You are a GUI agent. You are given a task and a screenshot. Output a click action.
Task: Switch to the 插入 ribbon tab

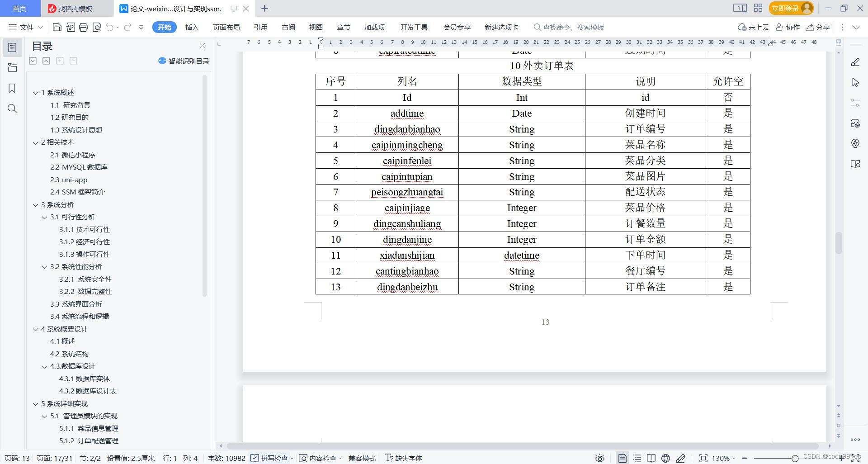[x=192, y=27]
